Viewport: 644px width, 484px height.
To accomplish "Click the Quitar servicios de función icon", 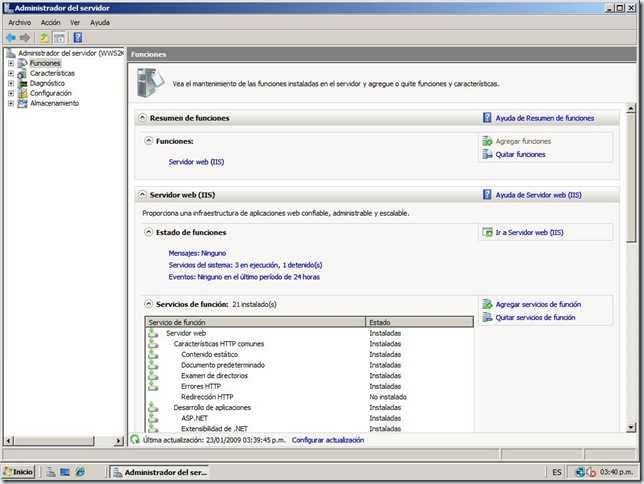I will coord(487,317).
